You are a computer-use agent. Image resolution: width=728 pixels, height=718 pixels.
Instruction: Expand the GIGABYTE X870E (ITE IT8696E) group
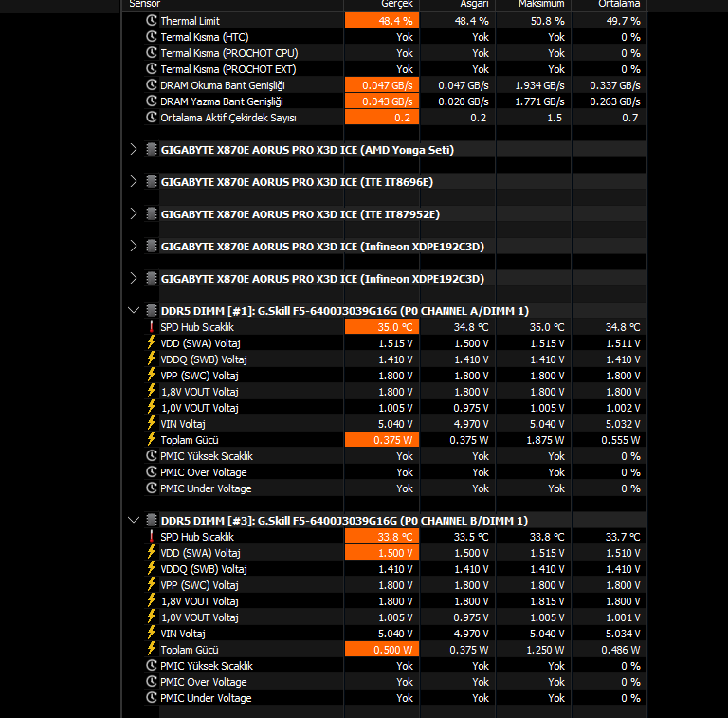(134, 181)
